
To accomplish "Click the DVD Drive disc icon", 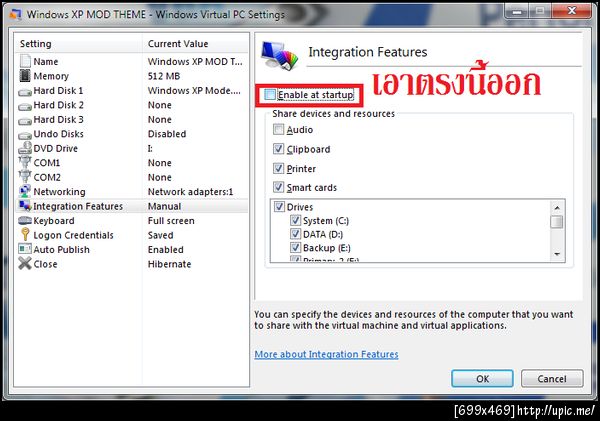I will (x=25, y=148).
